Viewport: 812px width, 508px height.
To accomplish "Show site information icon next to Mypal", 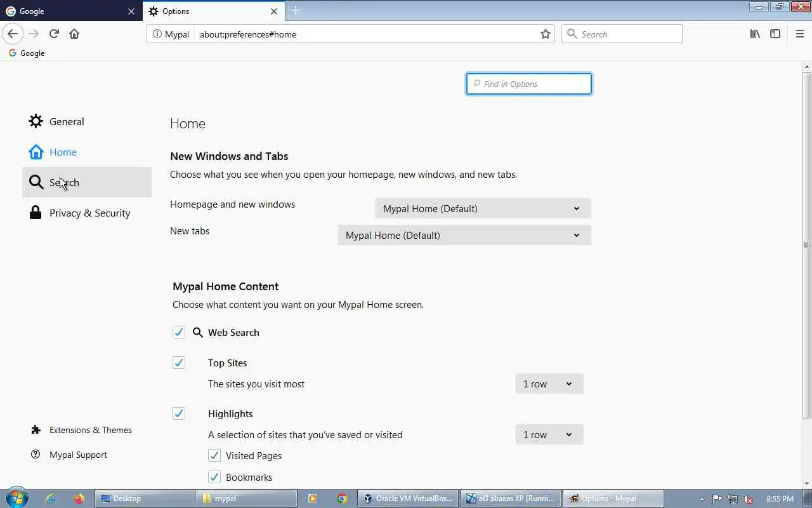I will coord(157,34).
